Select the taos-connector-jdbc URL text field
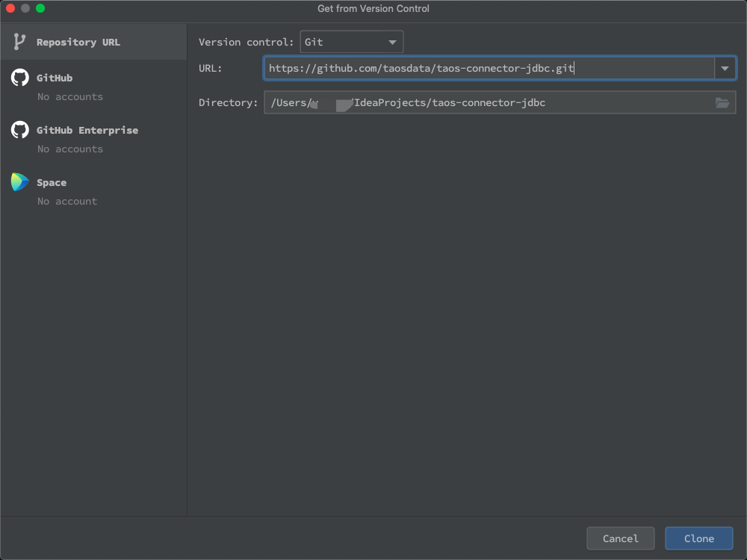 pos(486,68)
